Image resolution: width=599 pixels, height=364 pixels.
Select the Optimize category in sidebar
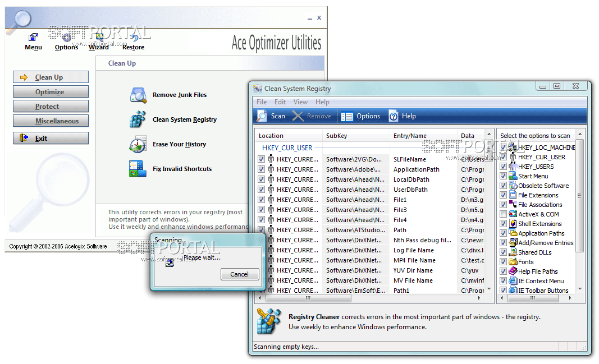point(51,91)
